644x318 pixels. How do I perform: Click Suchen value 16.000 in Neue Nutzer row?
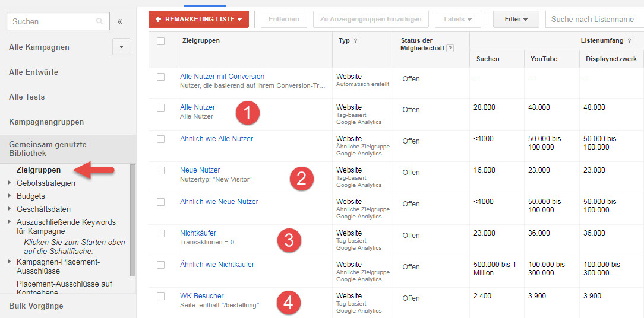(484, 170)
